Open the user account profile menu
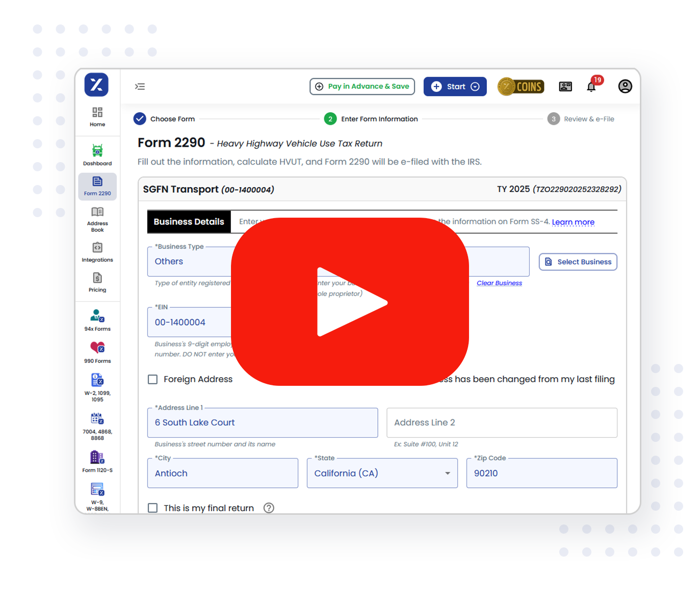 click(625, 86)
